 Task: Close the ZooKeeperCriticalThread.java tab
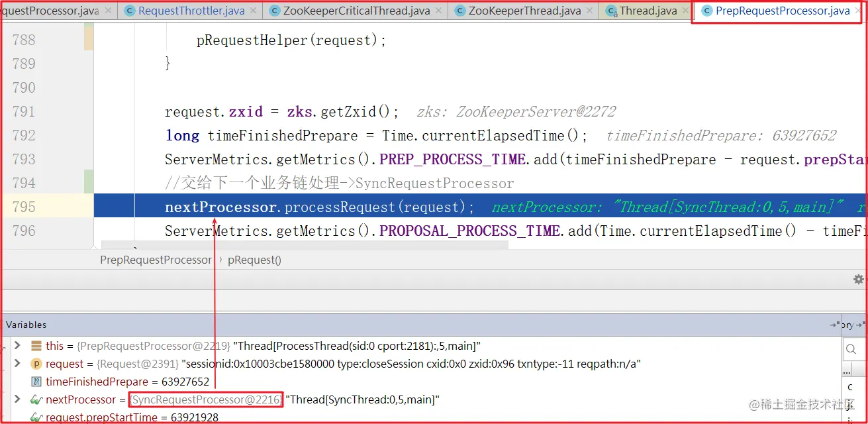point(440,11)
